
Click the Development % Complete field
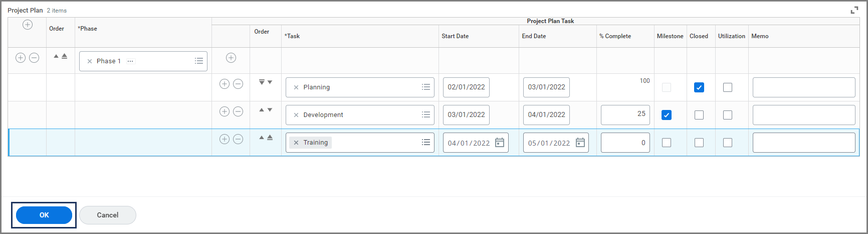pos(625,114)
